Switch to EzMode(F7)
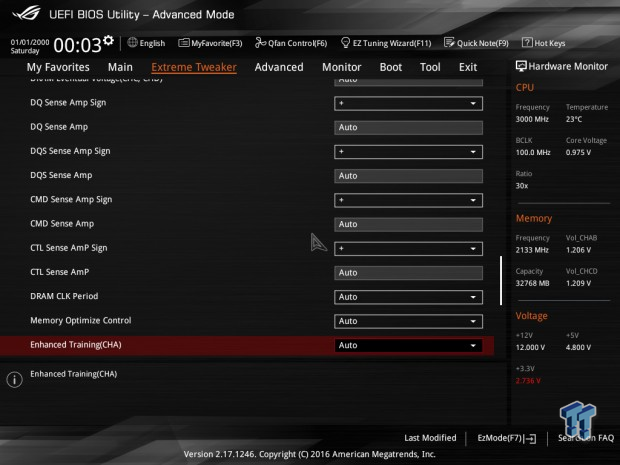The height and width of the screenshot is (465, 620). [x=501, y=438]
